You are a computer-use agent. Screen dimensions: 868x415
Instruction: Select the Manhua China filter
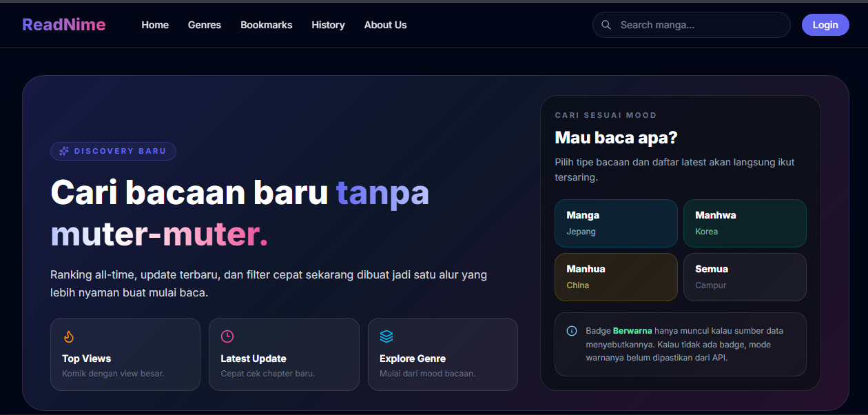[616, 277]
